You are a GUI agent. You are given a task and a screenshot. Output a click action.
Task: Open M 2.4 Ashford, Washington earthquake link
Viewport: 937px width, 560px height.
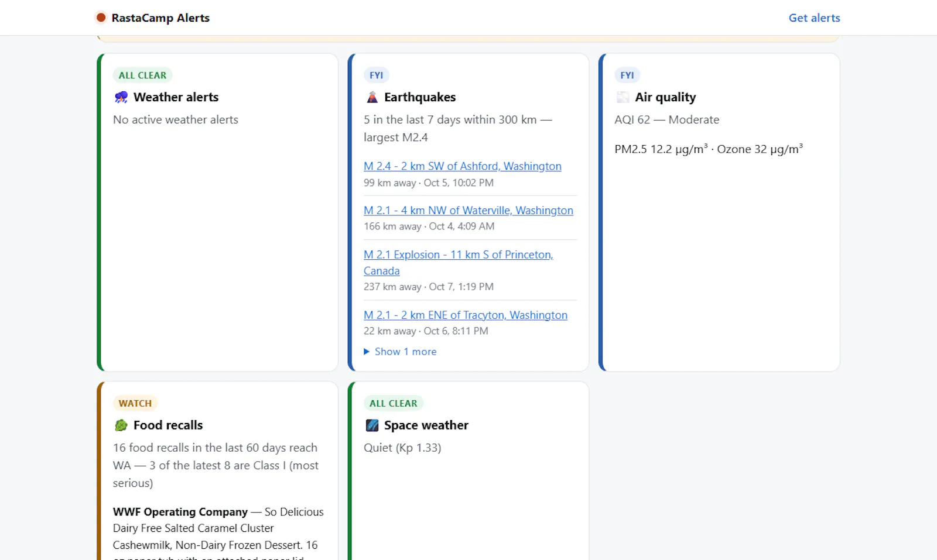pyautogui.click(x=462, y=166)
